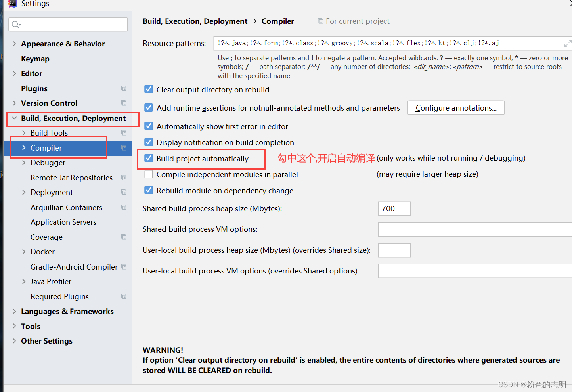Toggle Build project automatically checkbox
Viewport: 572px width, 392px height.
tap(149, 158)
